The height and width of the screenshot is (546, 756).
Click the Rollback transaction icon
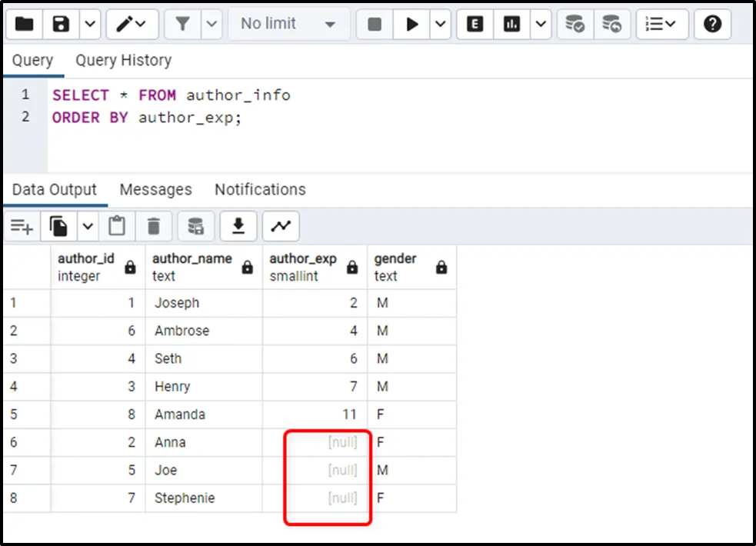click(x=611, y=25)
